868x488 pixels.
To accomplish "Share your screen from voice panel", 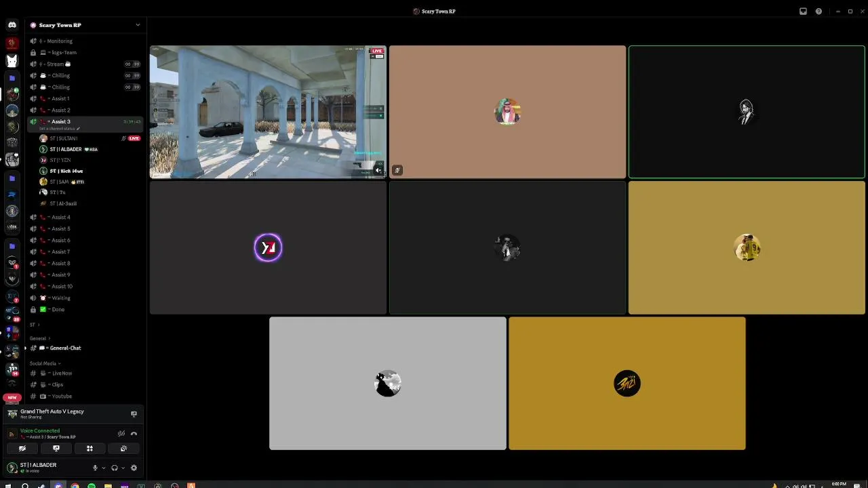I will pos(56,448).
